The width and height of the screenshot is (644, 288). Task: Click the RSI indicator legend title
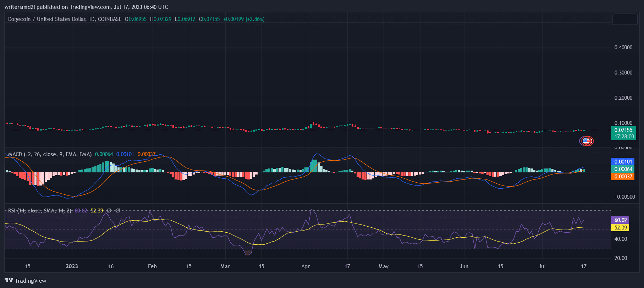[x=39, y=211]
